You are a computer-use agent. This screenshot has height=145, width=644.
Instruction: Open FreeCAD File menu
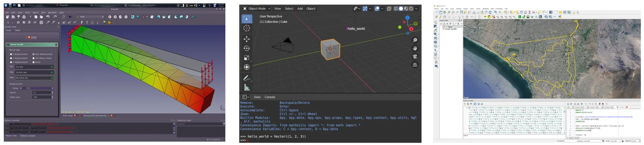(7, 12)
